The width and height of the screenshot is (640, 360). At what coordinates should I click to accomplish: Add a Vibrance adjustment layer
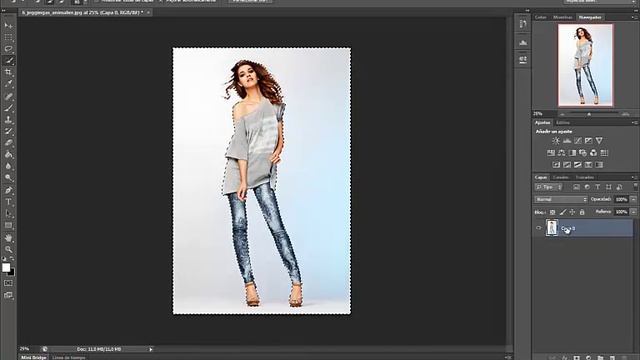(599, 141)
